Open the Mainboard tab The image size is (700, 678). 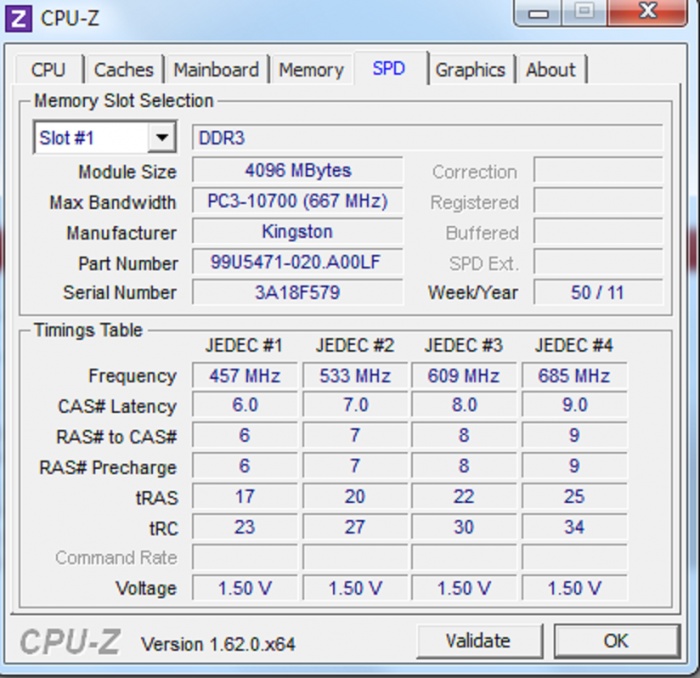click(216, 70)
